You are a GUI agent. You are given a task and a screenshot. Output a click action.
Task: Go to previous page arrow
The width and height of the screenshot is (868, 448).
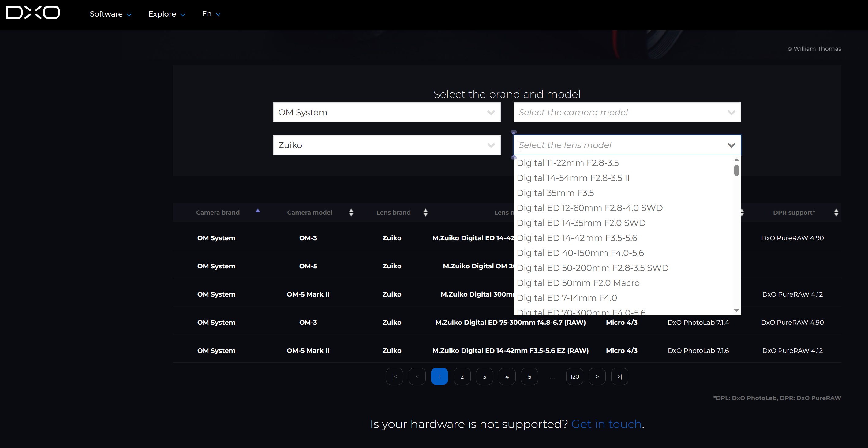pos(417,377)
